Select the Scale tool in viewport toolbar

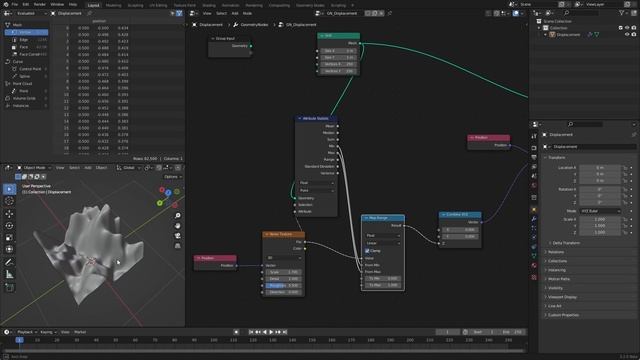click(9, 238)
